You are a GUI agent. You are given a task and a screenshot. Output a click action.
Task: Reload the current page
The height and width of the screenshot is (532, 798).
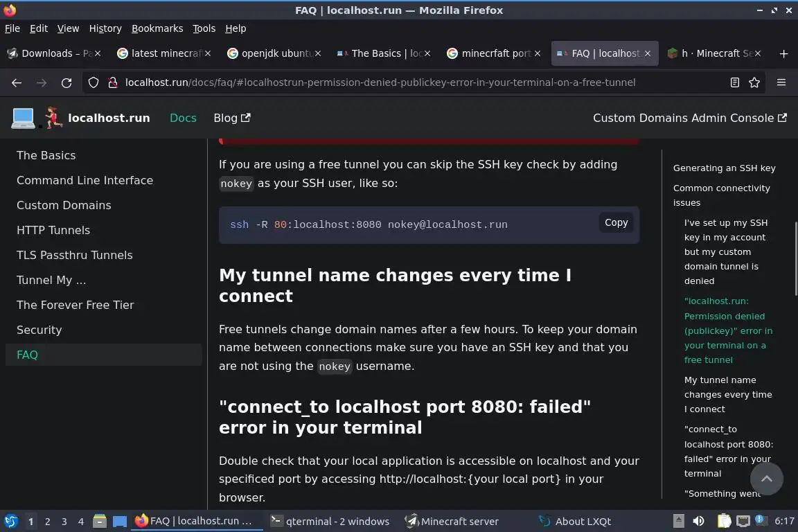(x=66, y=83)
